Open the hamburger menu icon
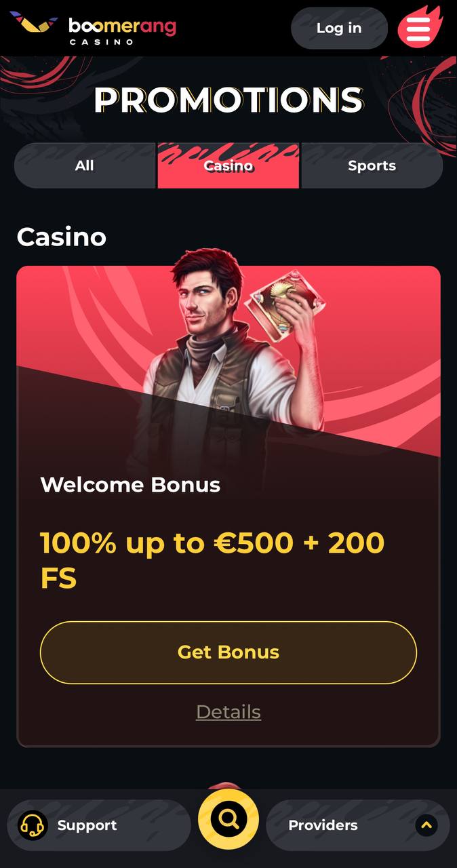The height and width of the screenshot is (868, 457). pos(419,28)
